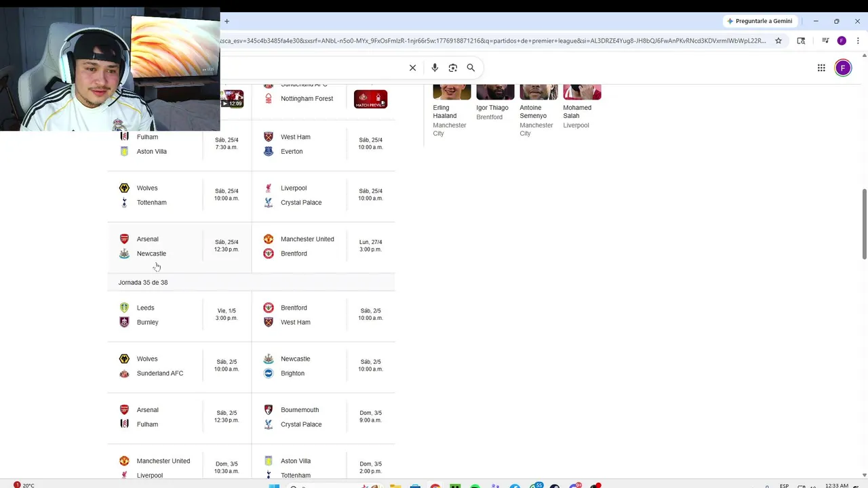Click the scrollbar down arrow

[864, 475]
